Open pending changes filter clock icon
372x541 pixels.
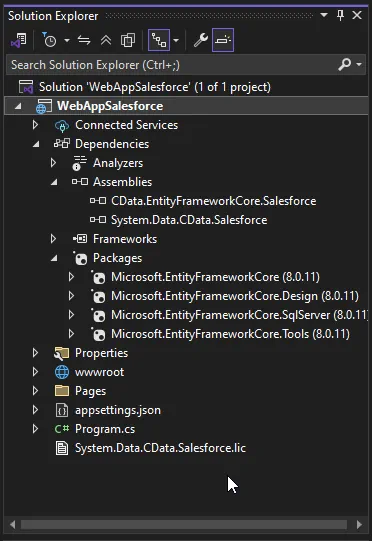point(49,40)
